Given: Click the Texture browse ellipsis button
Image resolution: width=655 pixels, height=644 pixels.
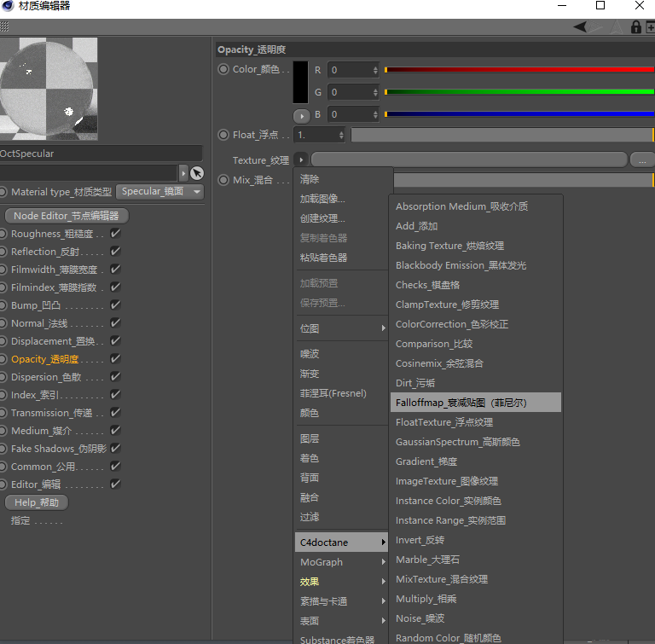Looking at the screenshot, I should 641,160.
